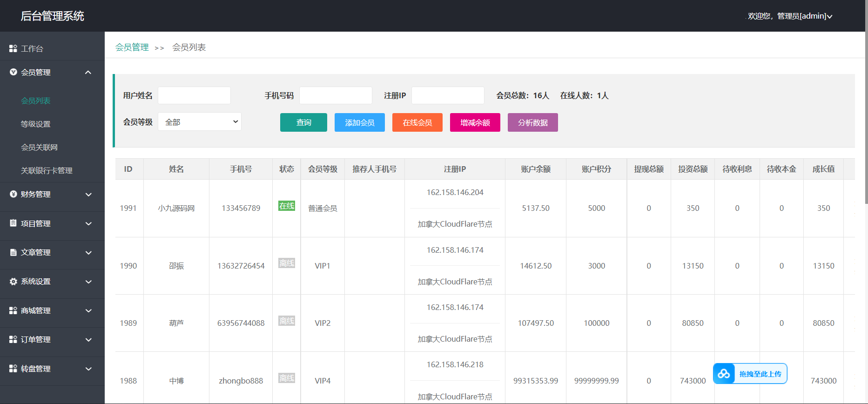The height and width of the screenshot is (404, 868).
Task: Click the 商城管理 grid icon
Action: pos(13,310)
